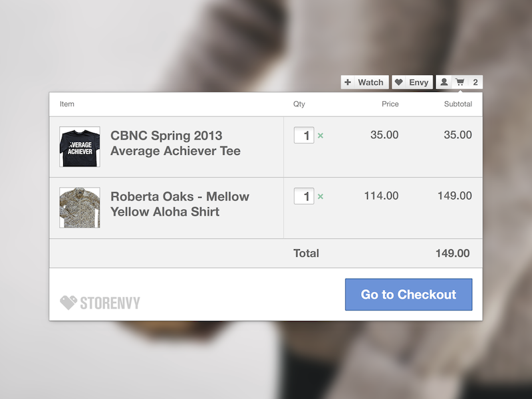Click quantity field for Mellow Yellow Aloha Shirt
This screenshot has width=532, height=399.
coord(304,196)
